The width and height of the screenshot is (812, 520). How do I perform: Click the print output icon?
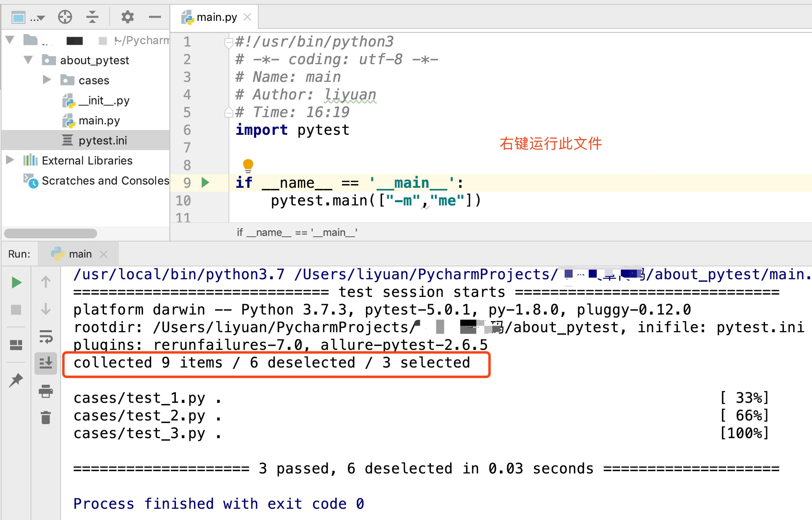[x=46, y=391]
